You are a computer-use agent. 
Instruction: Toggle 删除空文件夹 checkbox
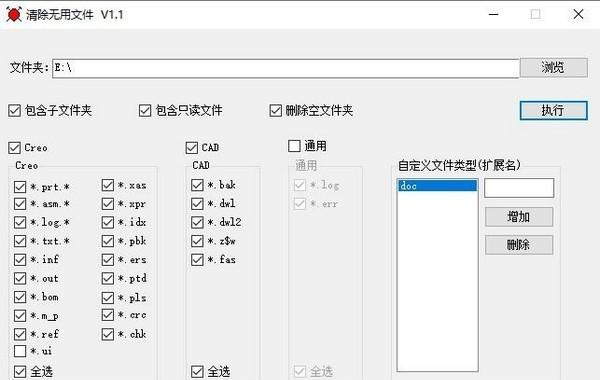coord(276,111)
